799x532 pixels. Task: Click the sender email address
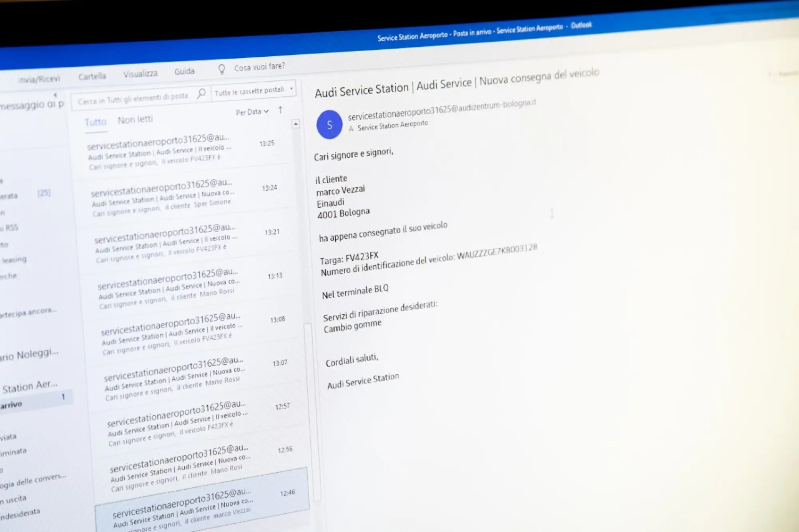[442, 109]
